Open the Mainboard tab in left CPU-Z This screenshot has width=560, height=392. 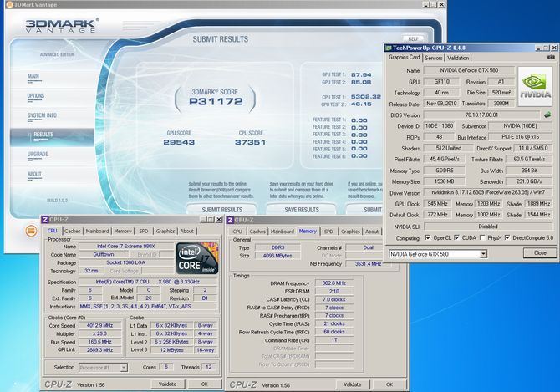[x=97, y=231]
